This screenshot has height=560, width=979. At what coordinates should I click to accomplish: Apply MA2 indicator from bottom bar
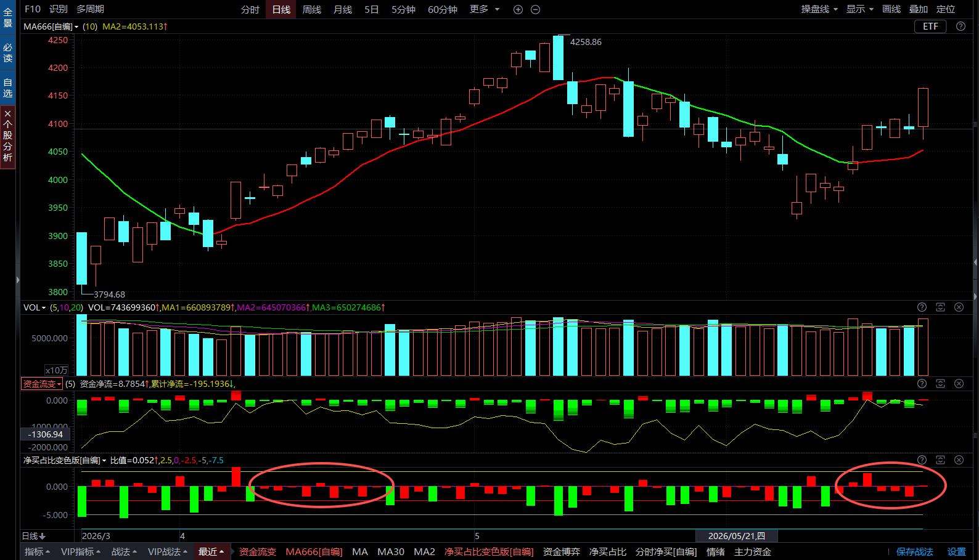coord(424,552)
